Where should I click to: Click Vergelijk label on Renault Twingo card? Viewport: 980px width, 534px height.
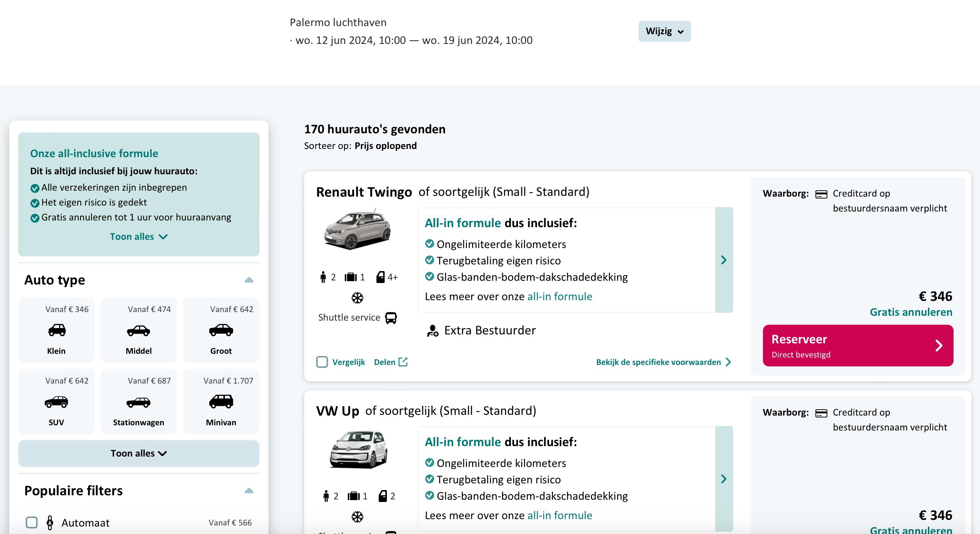coord(349,362)
